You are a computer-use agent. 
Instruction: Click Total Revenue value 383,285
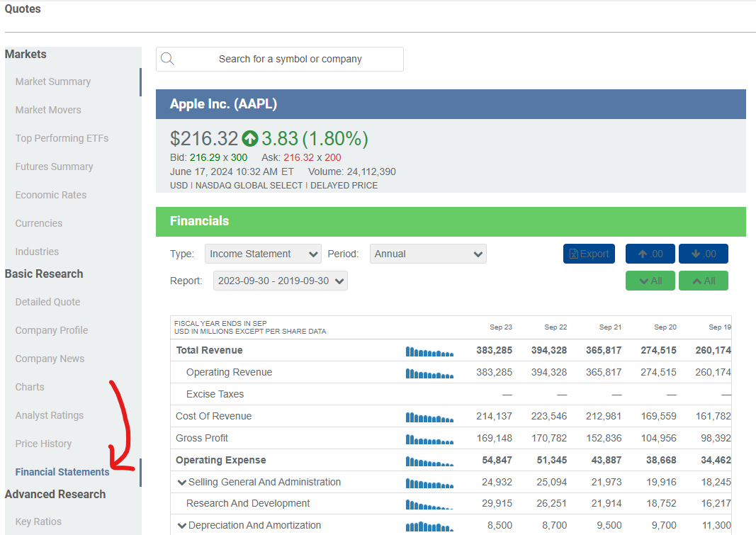(x=494, y=350)
